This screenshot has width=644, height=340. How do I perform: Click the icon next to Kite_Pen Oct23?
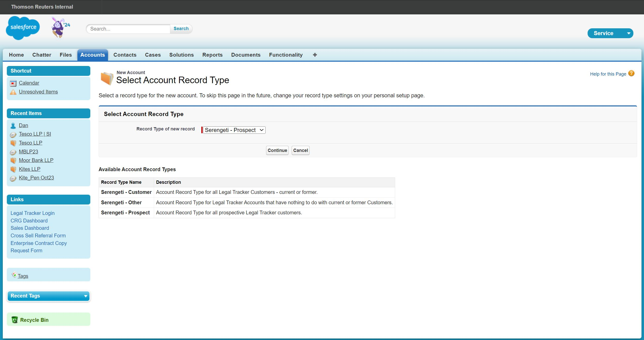(13, 178)
